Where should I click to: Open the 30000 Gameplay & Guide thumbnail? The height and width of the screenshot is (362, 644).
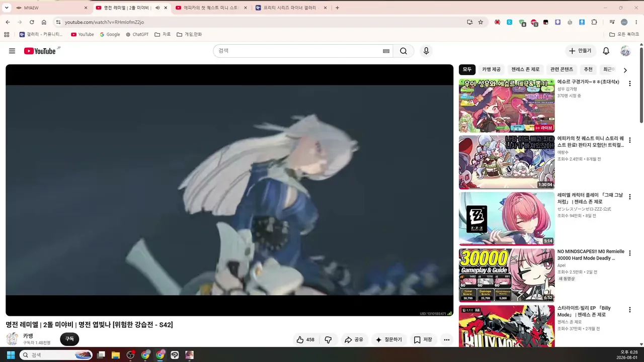(x=507, y=275)
